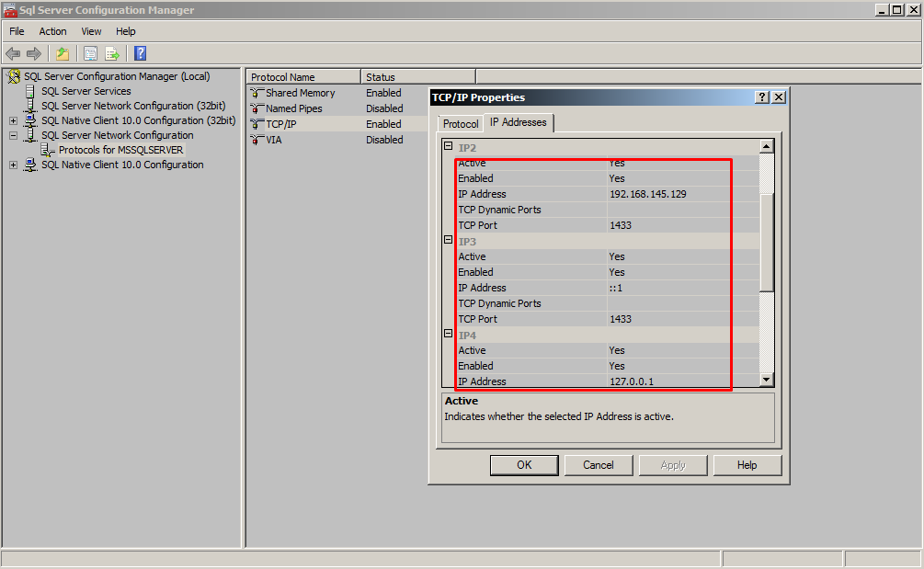Open the Action menu
The height and width of the screenshot is (569, 924).
(x=53, y=31)
